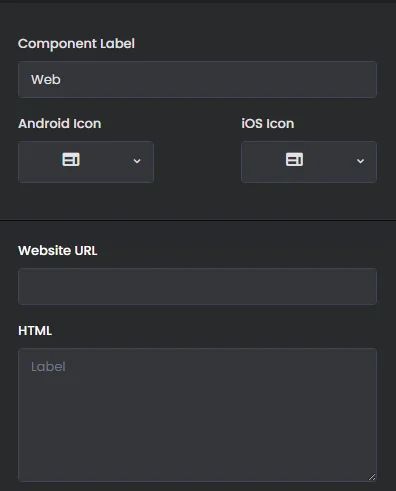Click the divider line above Website URL

click(198, 220)
